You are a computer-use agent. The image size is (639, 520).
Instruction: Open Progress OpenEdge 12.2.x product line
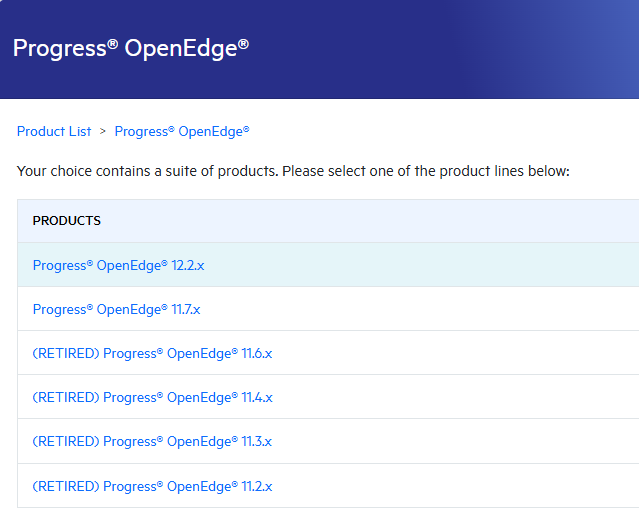[x=118, y=265]
